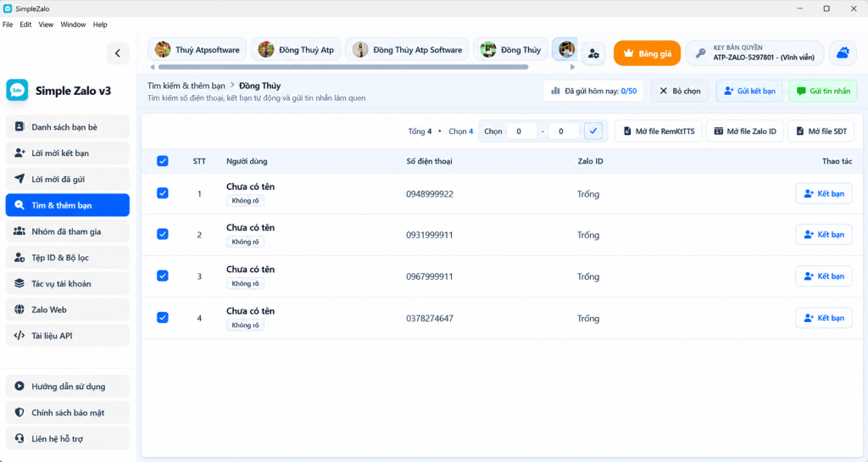Uncheck row 2 checkbox for 0931999911
This screenshot has width=868, height=462.
coord(162,234)
